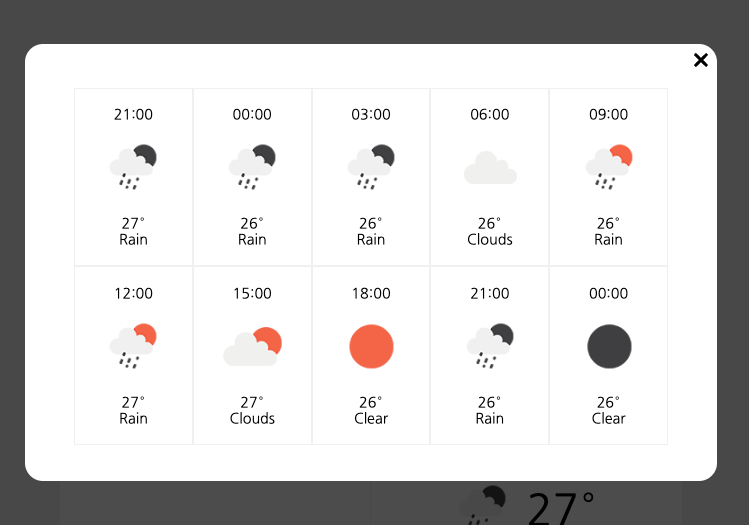
Task: Click the night rain icon at first 21:00
Action: [x=133, y=167]
